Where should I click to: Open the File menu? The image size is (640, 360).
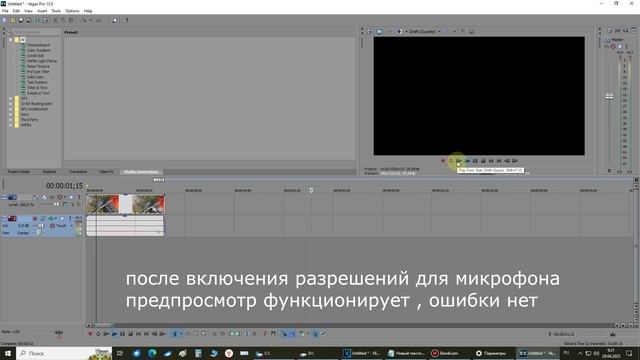tap(5, 11)
